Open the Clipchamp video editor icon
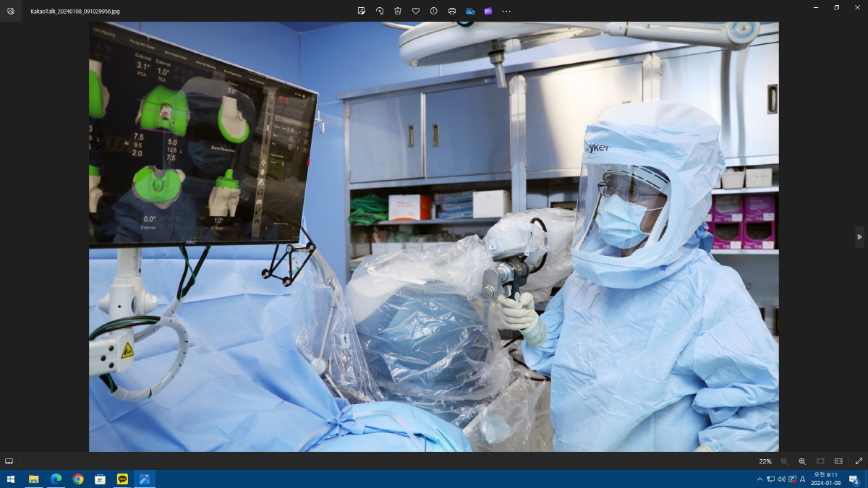The image size is (868, 488). coord(488,11)
